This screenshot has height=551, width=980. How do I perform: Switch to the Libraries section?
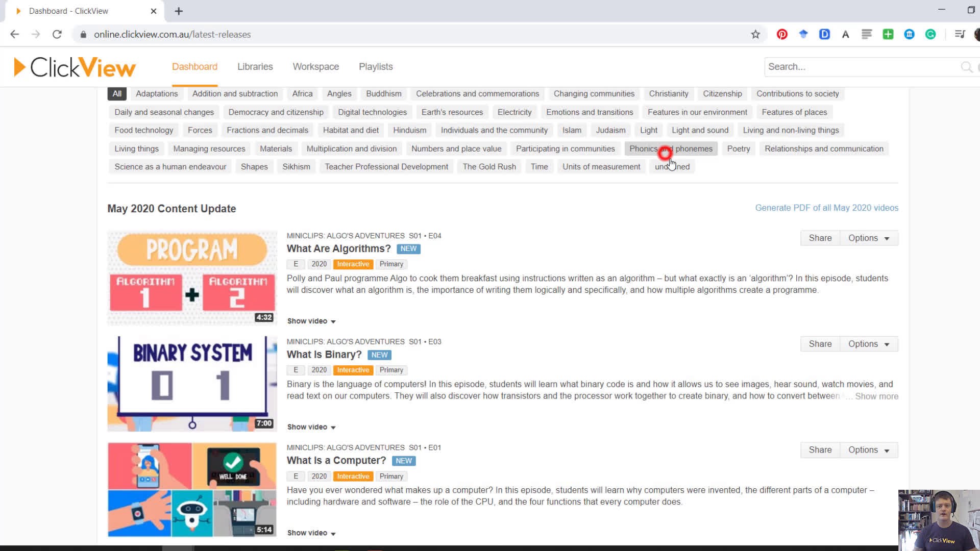click(x=255, y=67)
